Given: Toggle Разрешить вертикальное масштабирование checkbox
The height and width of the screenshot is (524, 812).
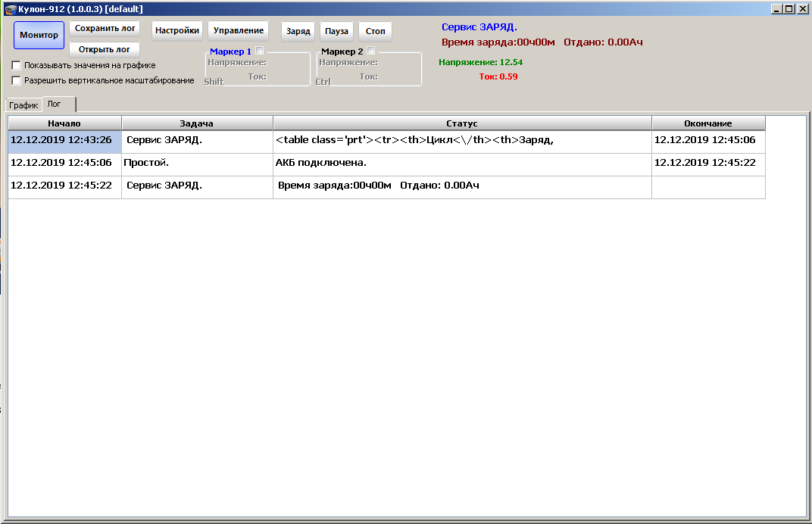Looking at the screenshot, I should [x=17, y=80].
